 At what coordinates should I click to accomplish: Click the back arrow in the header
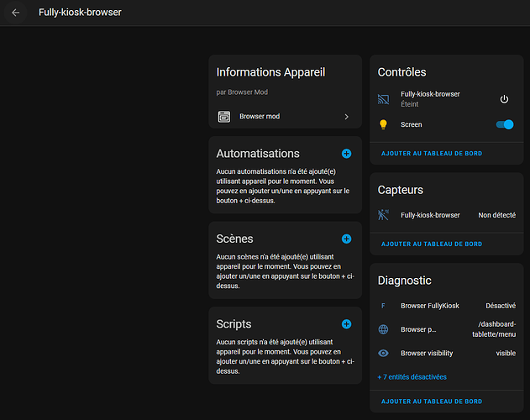[x=15, y=13]
